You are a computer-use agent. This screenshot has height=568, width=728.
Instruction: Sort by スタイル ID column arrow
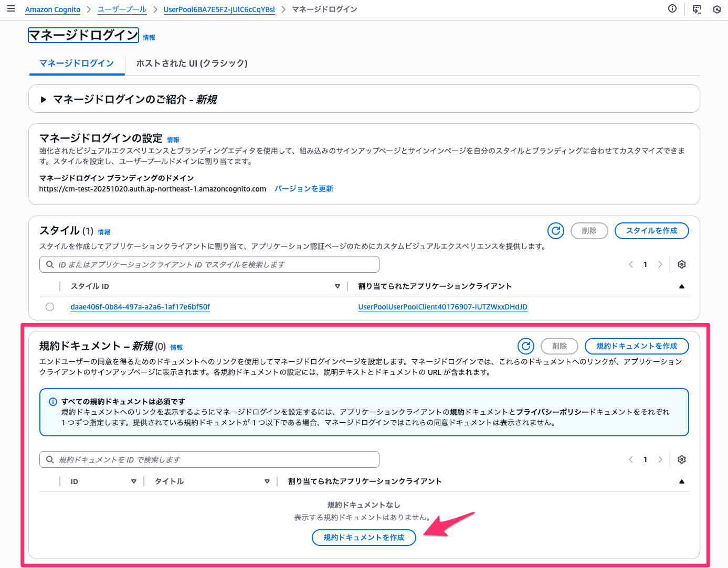337,286
